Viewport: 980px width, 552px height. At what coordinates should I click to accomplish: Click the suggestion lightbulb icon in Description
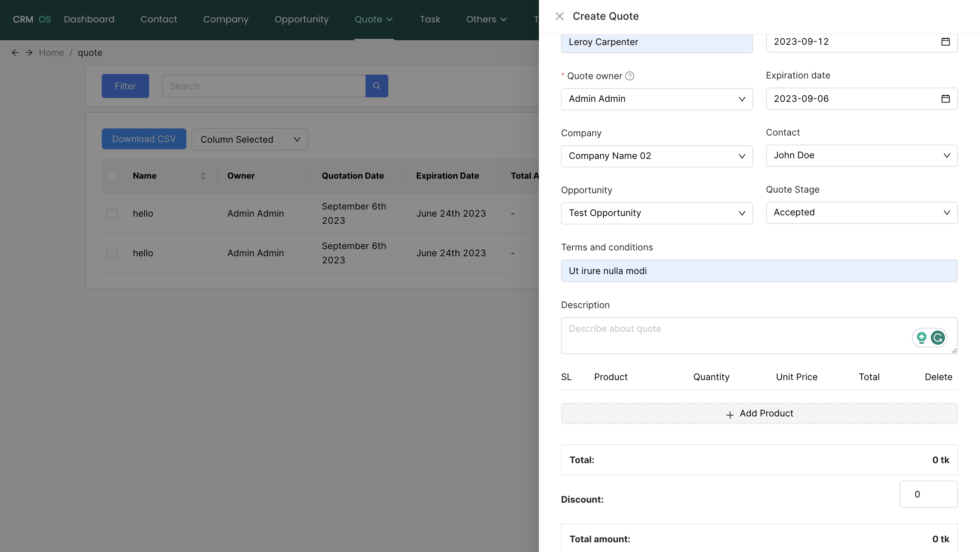(921, 337)
